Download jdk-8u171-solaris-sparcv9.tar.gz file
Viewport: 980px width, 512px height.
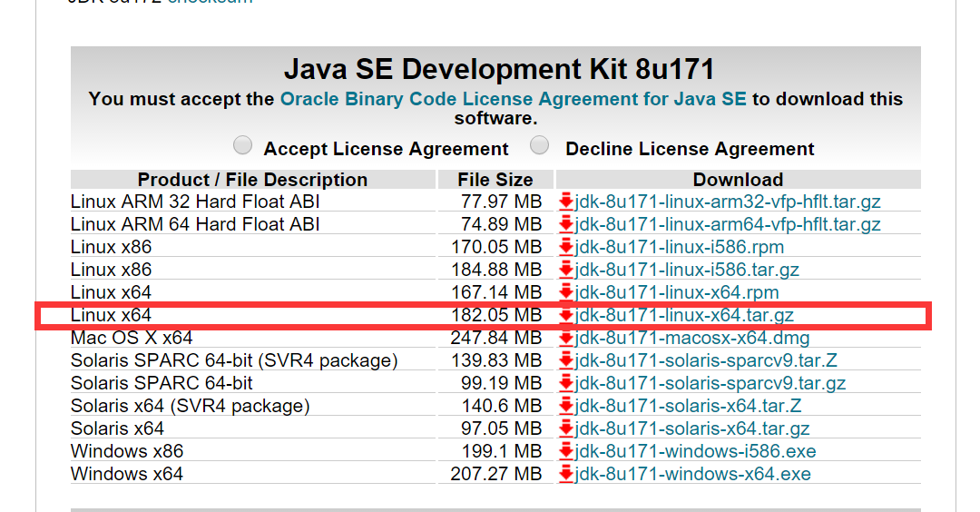coord(710,382)
